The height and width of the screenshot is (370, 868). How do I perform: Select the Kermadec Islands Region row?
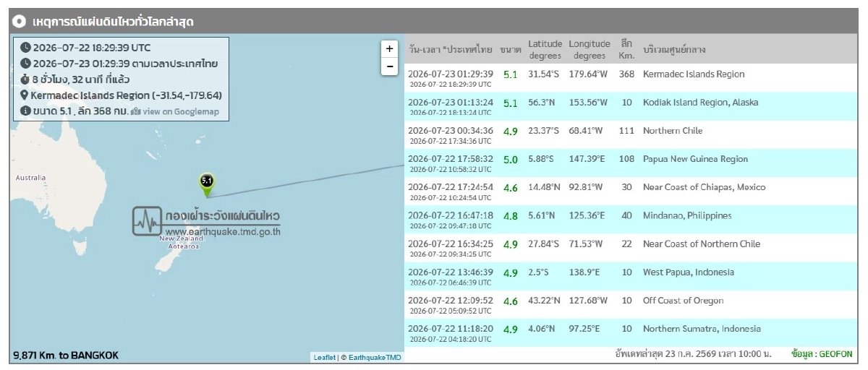pos(631,78)
